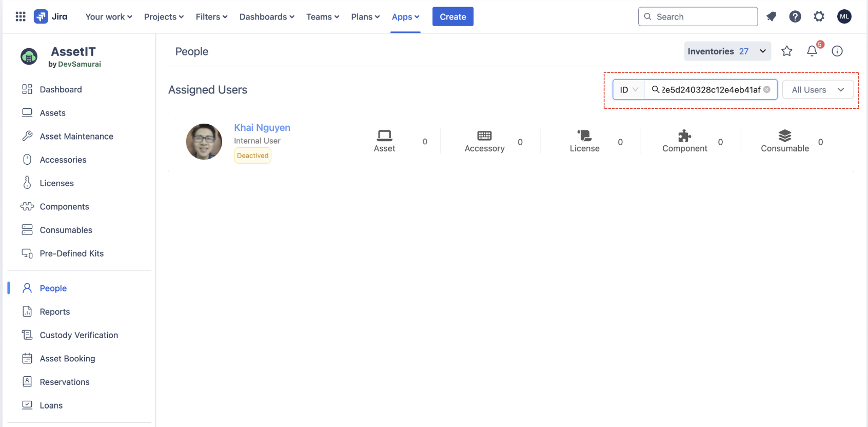
Task: Go to Asset Maintenance in sidebar
Action: [76, 136]
